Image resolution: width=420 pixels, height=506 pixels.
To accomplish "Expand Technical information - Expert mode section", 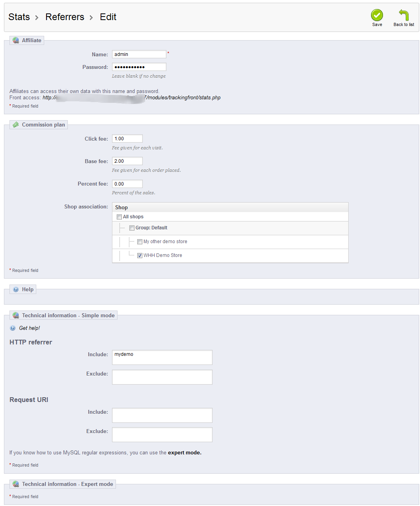I will 67,484.
